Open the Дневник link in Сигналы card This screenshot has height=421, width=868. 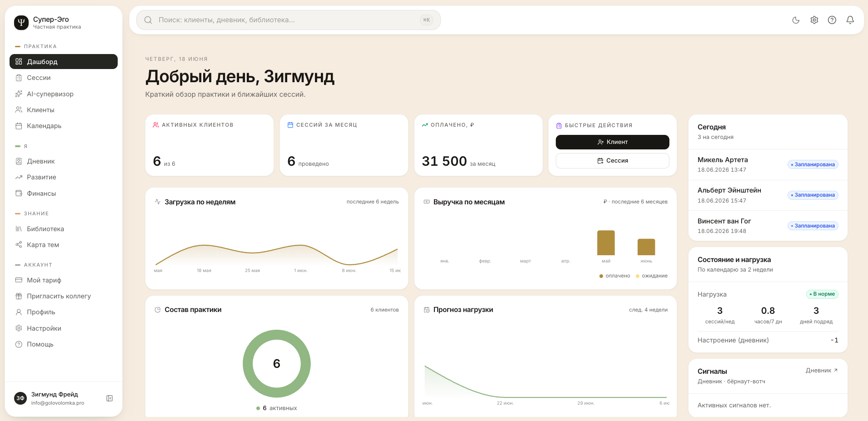click(822, 371)
